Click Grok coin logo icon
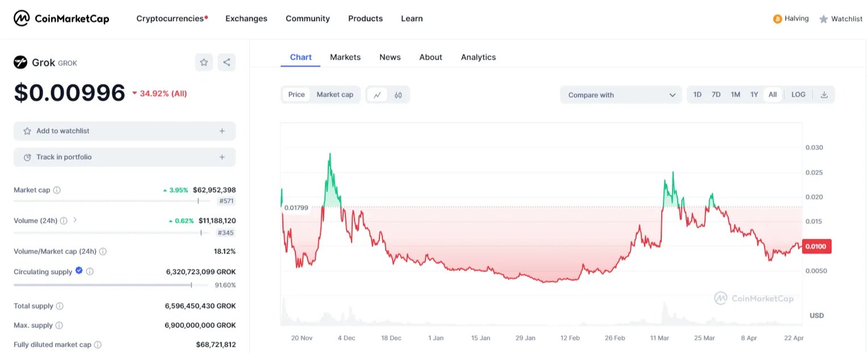 [20, 63]
